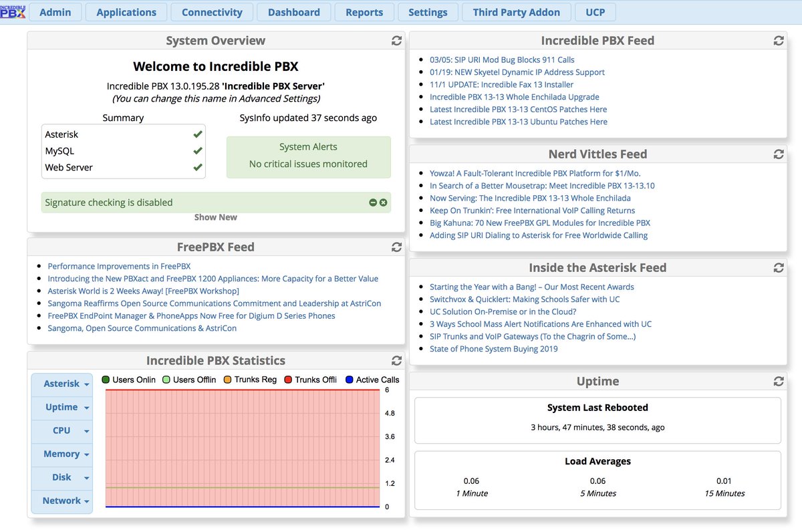Expand the Asterisk statistics dropdown
The height and width of the screenshot is (532, 802).
[62, 384]
